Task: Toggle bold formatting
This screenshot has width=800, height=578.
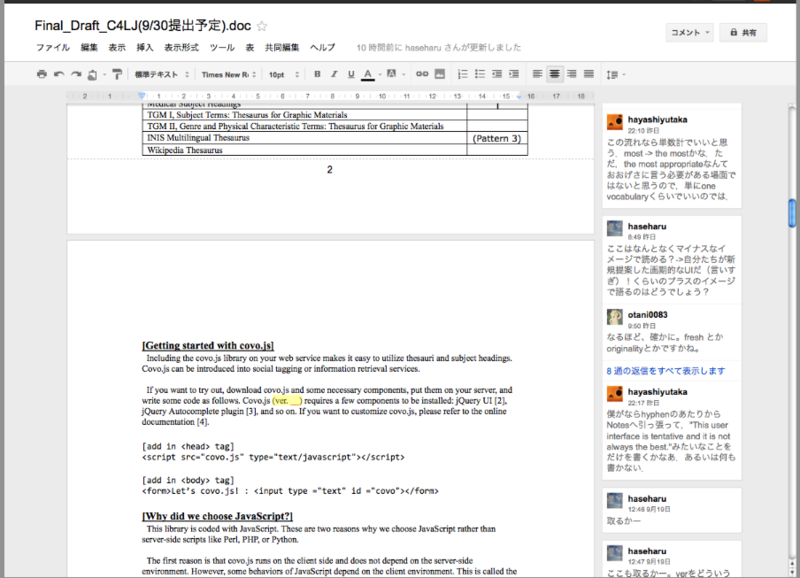Action: (317, 74)
